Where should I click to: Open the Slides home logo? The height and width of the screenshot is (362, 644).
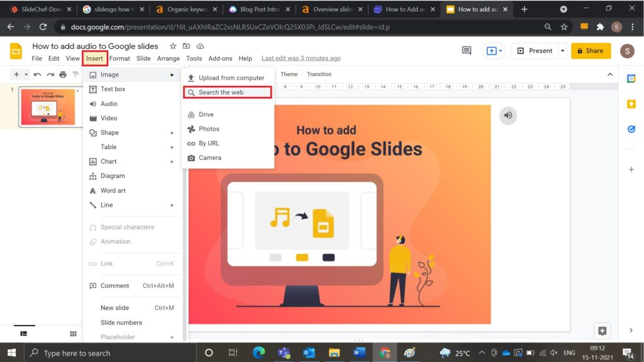16,52
